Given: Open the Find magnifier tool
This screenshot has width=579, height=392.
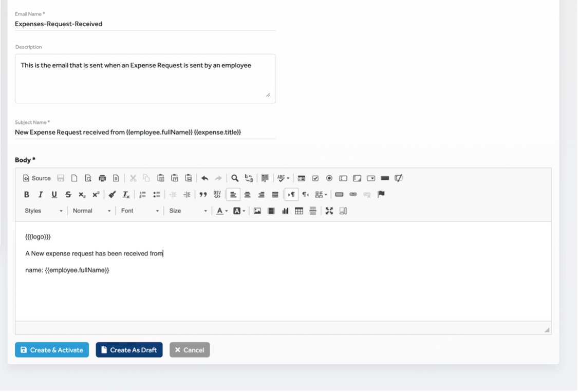Looking at the screenshot, I should [235, 178].
